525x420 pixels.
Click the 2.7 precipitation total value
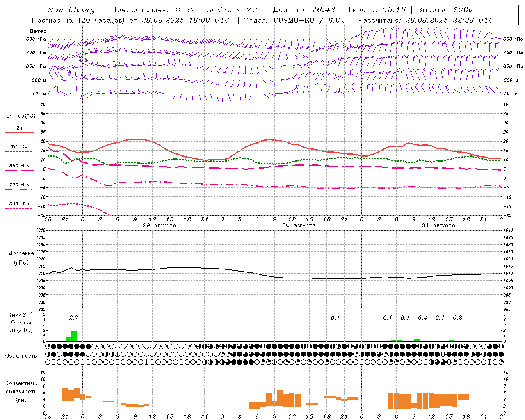point(74,317)
